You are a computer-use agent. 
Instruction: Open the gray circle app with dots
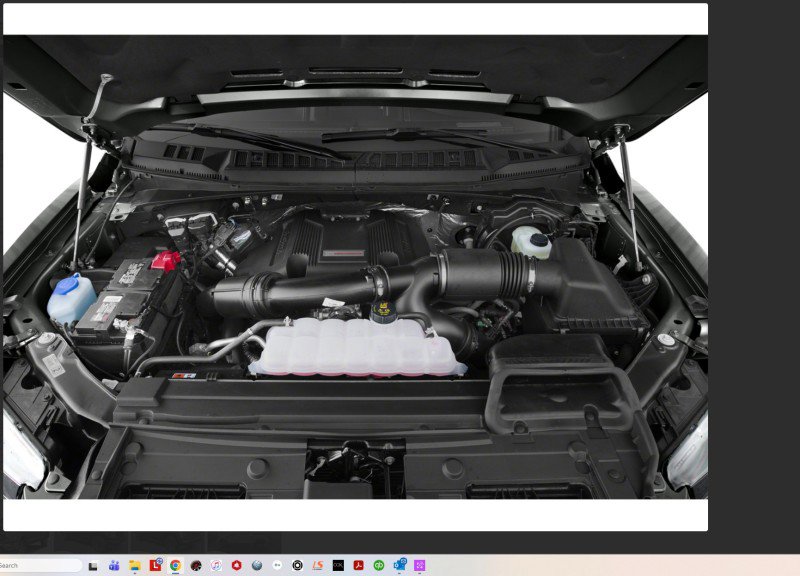(x=276, y=565)
